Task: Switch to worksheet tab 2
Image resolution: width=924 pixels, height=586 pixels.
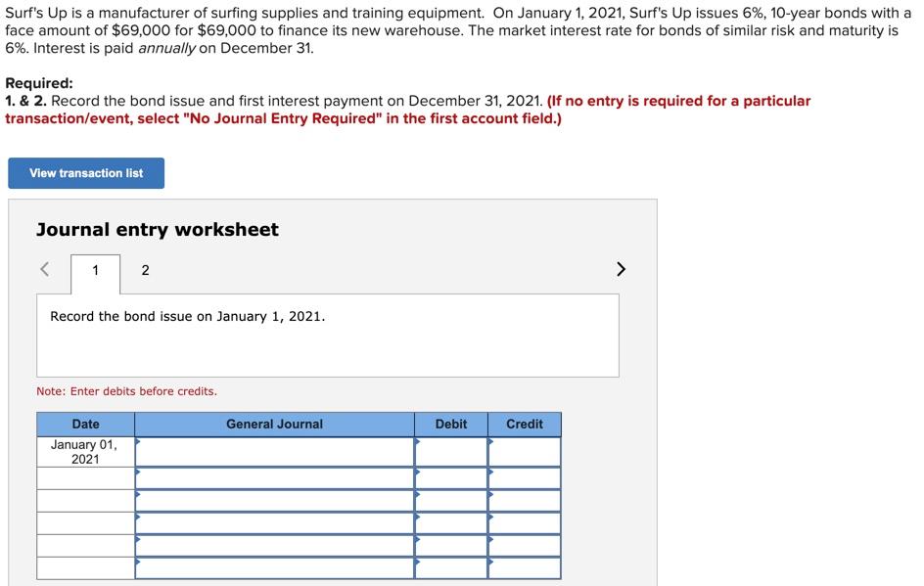Action: pos(145,271)
